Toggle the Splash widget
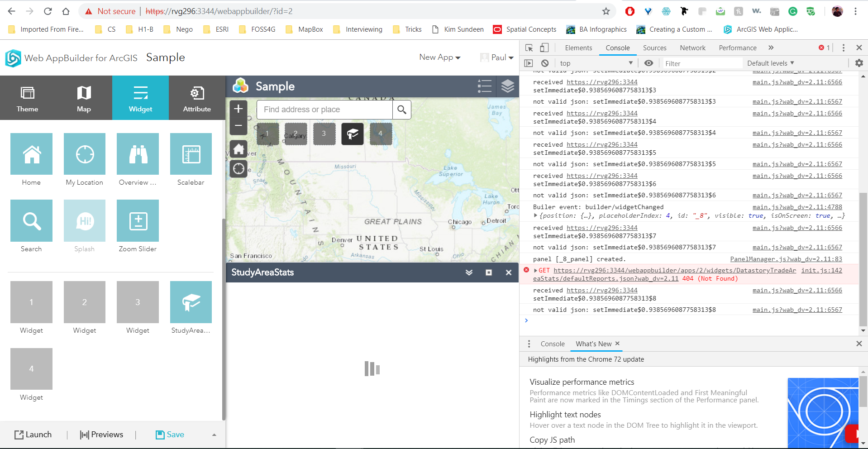The height and width of the screenshot is (449, 868). (85, 220)
